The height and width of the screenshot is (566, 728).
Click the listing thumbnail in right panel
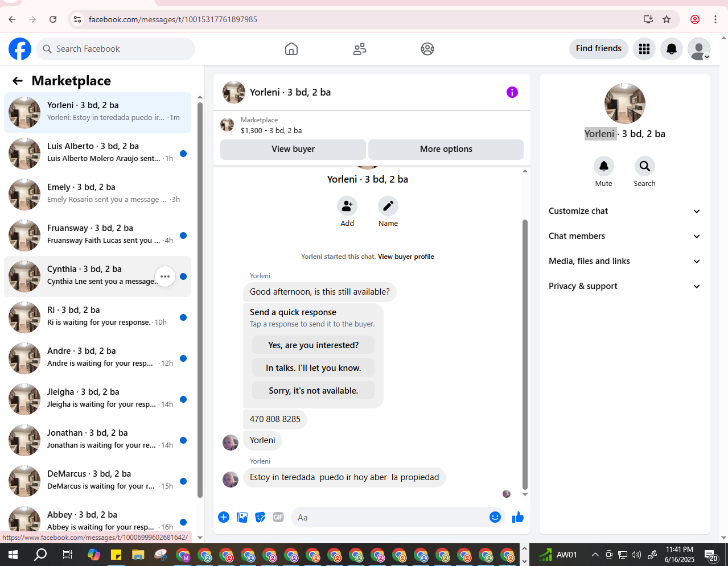(625, 104)
